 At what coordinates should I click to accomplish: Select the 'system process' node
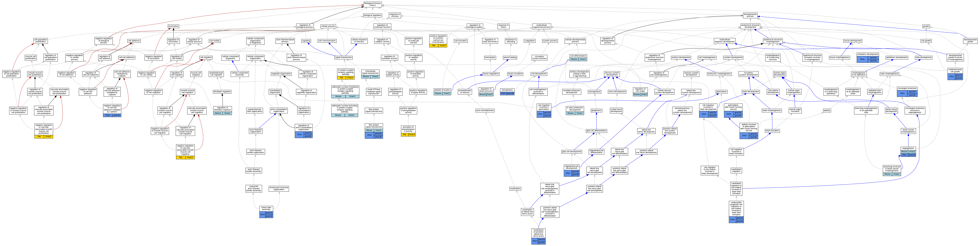(x=550, y=41)
